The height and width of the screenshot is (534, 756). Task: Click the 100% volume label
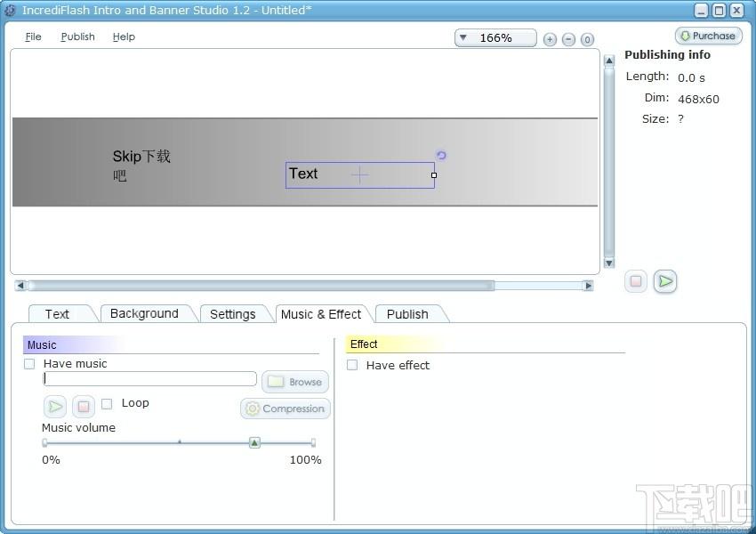click(305, 460)
